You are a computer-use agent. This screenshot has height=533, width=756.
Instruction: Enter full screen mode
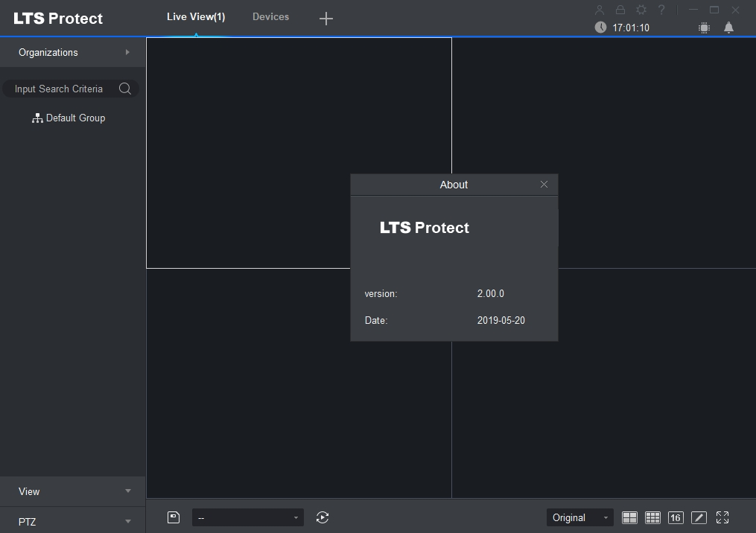[722, 517]
